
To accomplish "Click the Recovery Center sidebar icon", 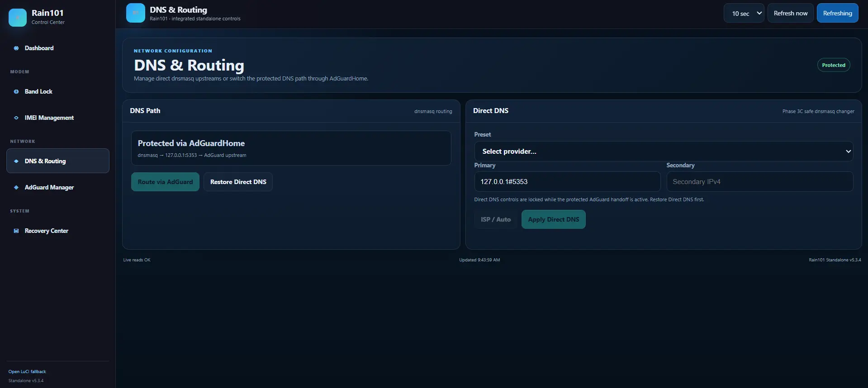I will tap(16, 231).
